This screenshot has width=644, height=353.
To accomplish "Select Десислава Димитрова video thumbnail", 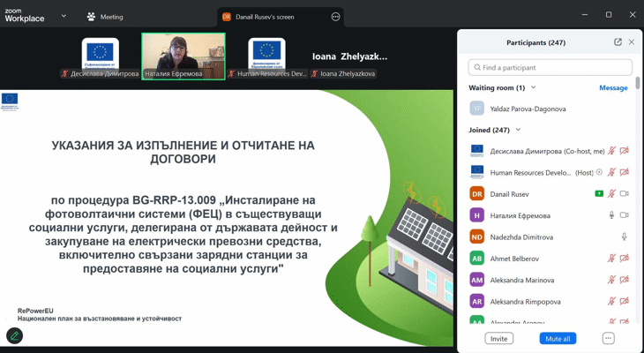I will [x=101, y=56].
